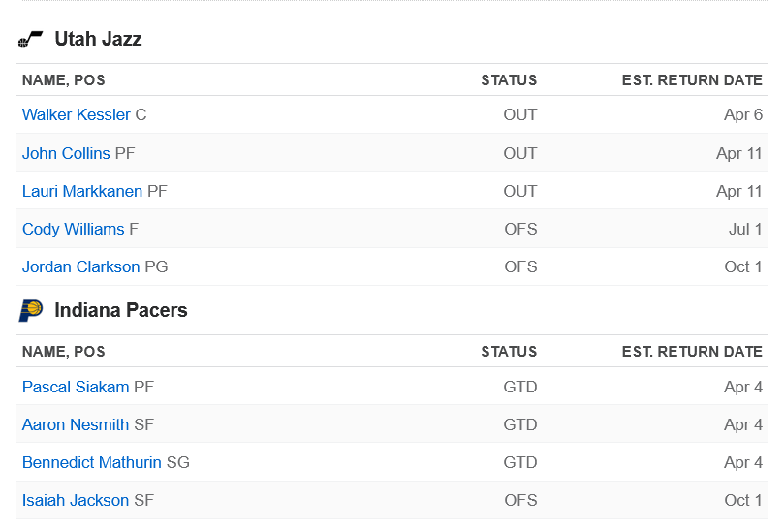Click Jordan Clarkson's OFS status cell
The image size is (784, 532).
point(520,266)
